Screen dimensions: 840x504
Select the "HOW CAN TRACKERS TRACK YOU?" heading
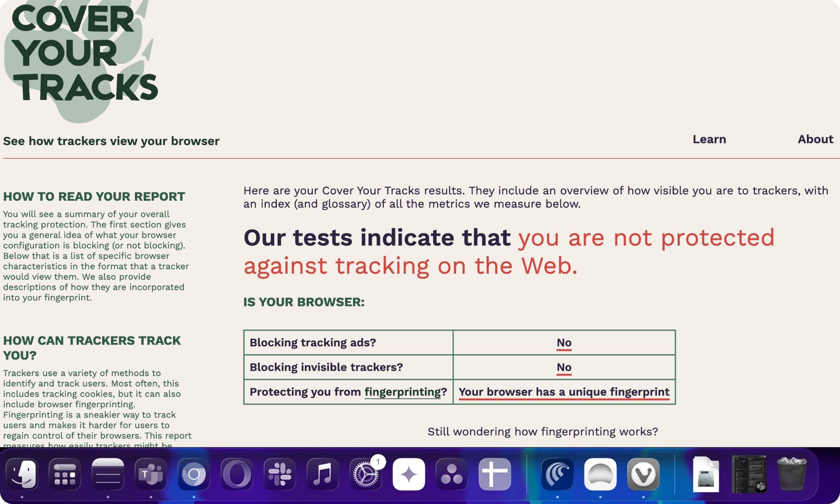coord(92,348)
